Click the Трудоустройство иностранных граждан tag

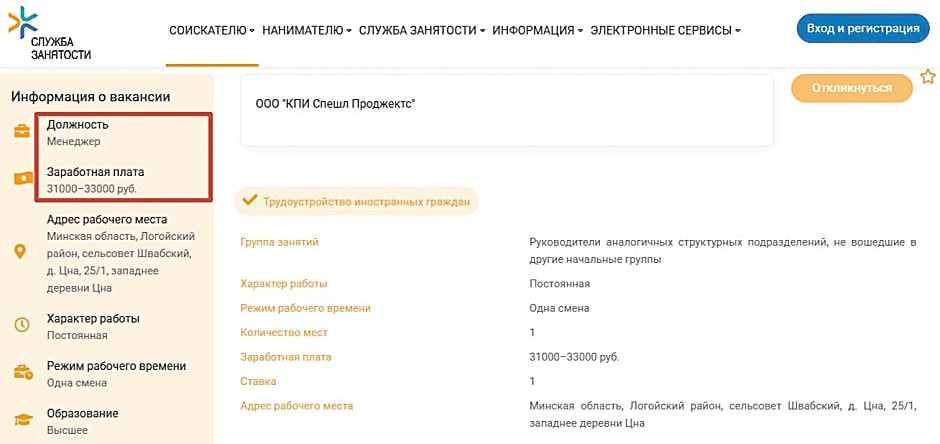(366, 202)
